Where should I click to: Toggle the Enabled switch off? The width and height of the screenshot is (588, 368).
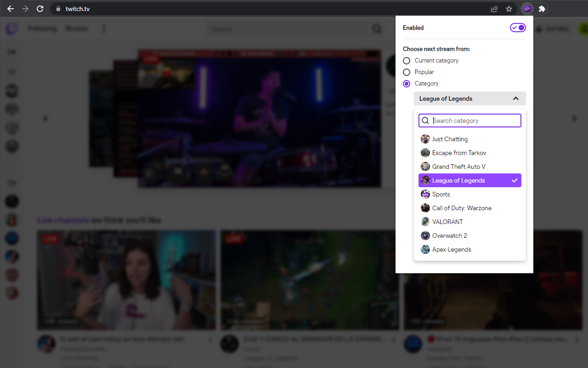518,28
